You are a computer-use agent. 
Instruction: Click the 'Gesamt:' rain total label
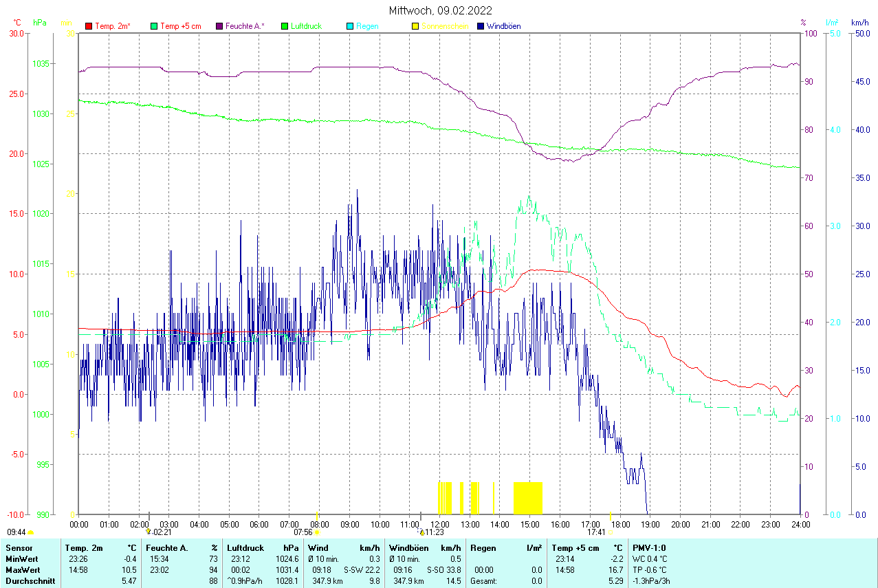point(483,581)
